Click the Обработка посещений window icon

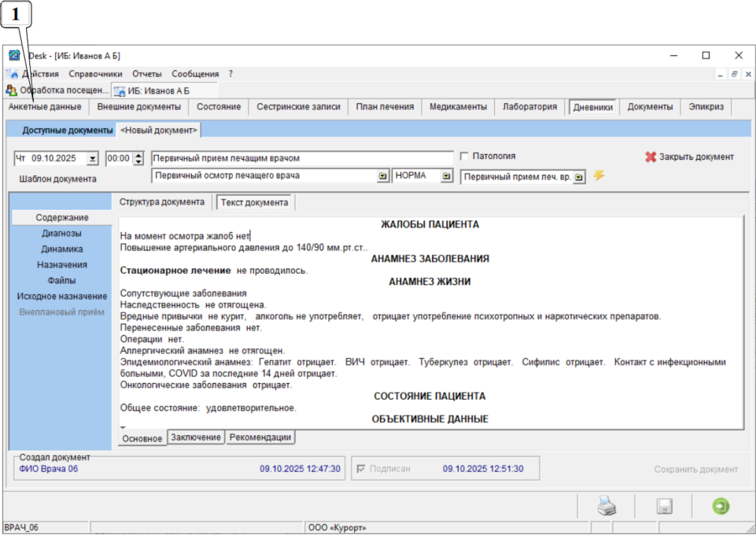(x=11, y=90)
